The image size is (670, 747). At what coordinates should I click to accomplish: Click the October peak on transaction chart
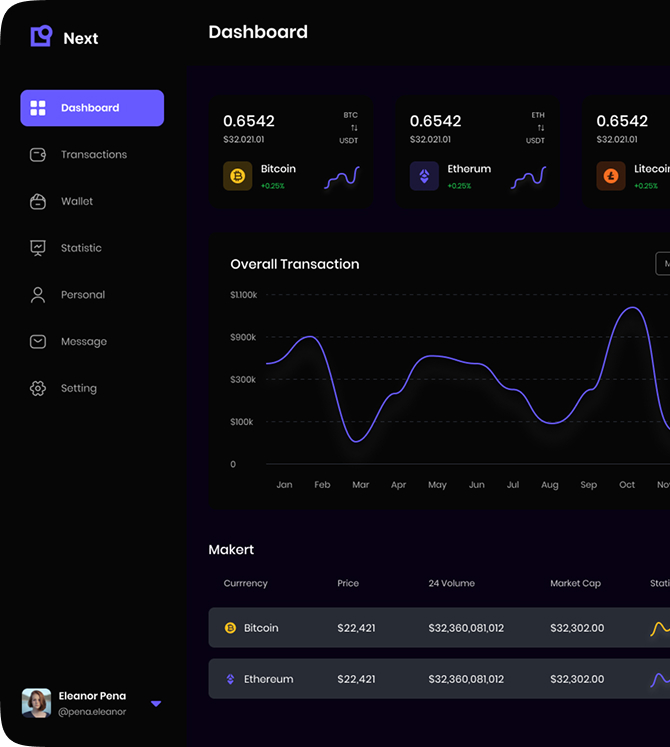(x=630, y=309)
